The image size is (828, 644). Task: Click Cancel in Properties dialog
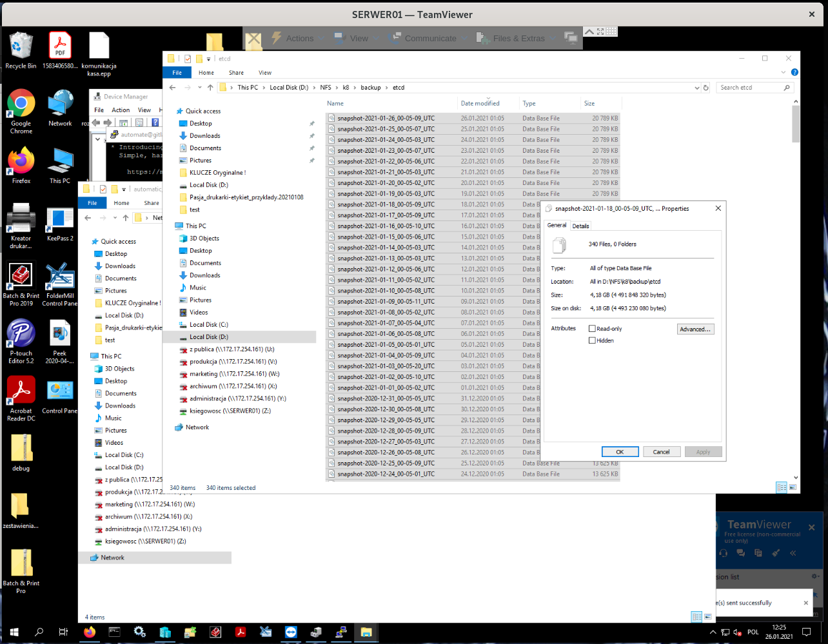(662, 452)
